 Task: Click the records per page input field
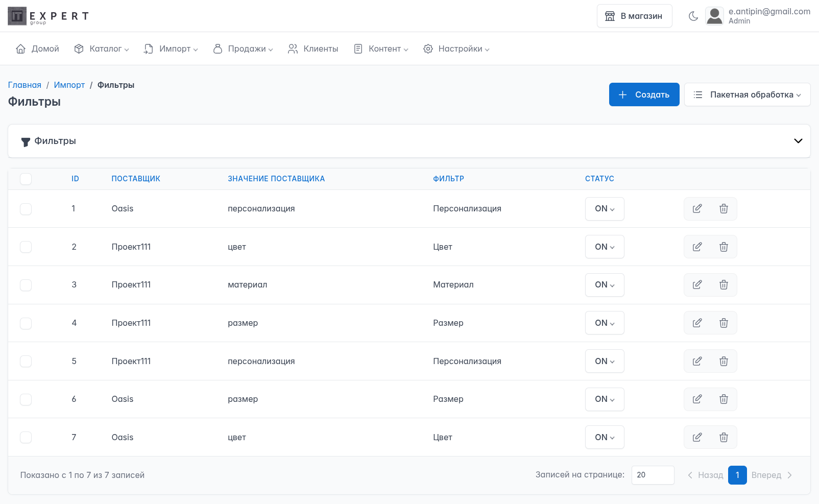tap(653, 475)
